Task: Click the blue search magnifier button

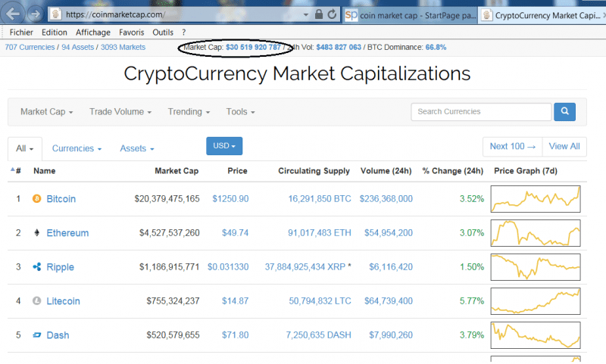Action: point(564,111)
